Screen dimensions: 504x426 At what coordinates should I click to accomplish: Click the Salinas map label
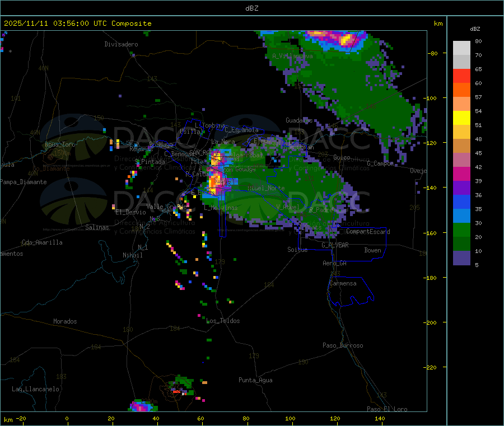97,227
